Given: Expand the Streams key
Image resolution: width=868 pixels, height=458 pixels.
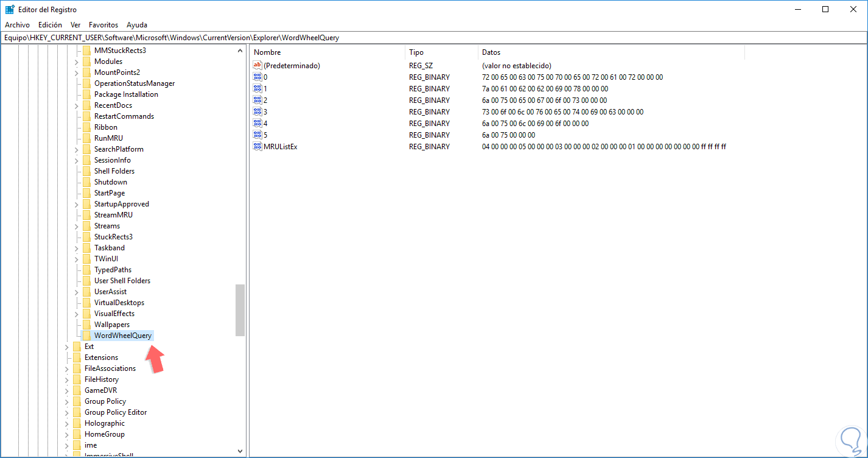Looking at the screenshot, I should pos(77,226).
